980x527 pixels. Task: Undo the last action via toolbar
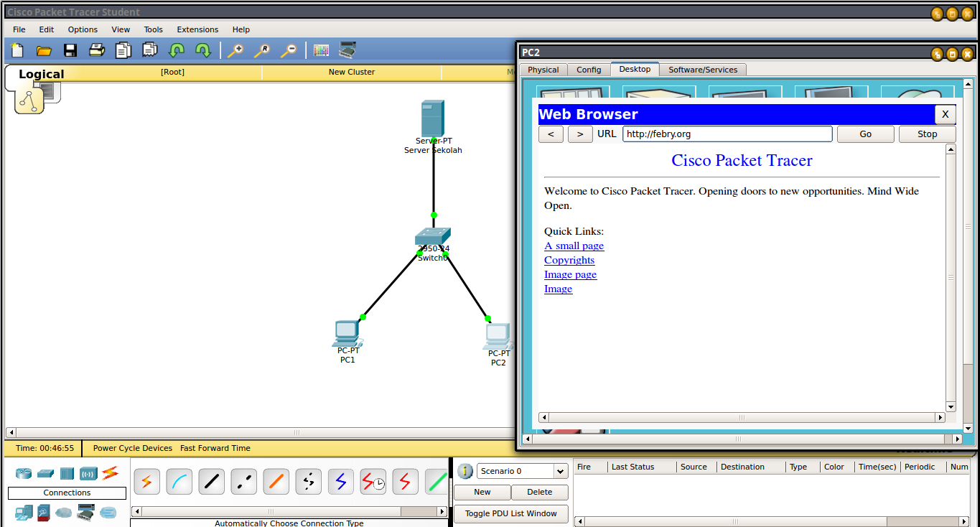177,50
